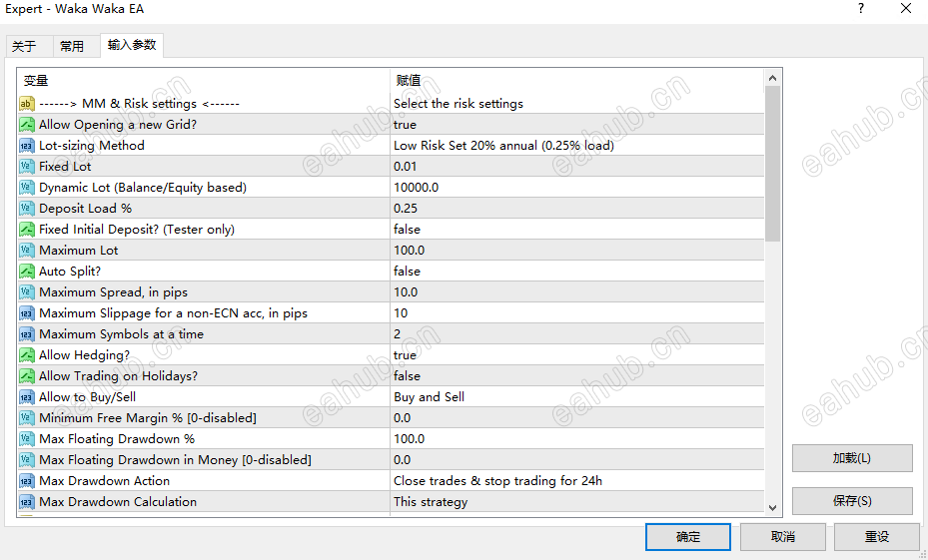The width and height of the screenshot is (928, 560).
Task: Click the Deposit Load % variable icon
Action: point(27,209)
